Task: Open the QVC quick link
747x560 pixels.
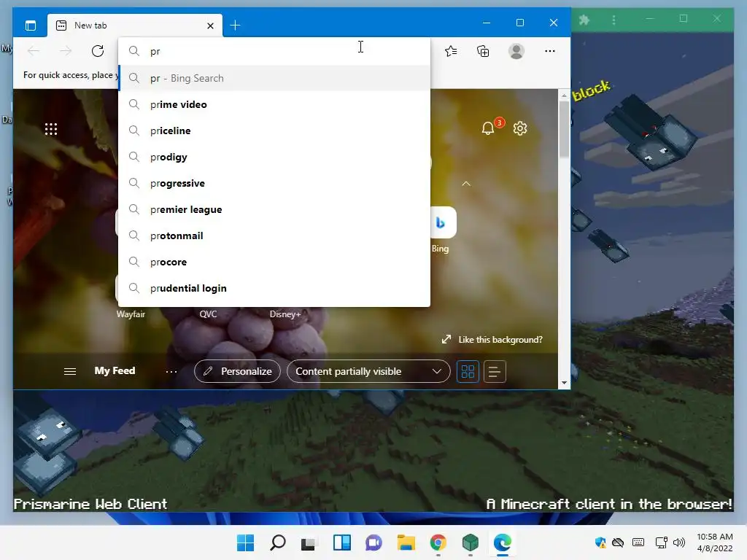Action: (208, 314)
